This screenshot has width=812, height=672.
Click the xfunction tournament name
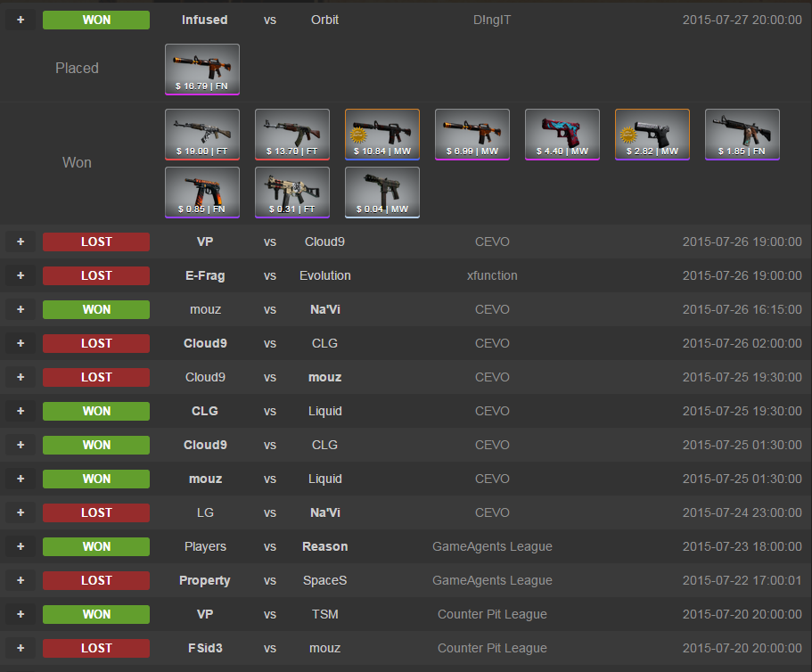tap(492, 275)
